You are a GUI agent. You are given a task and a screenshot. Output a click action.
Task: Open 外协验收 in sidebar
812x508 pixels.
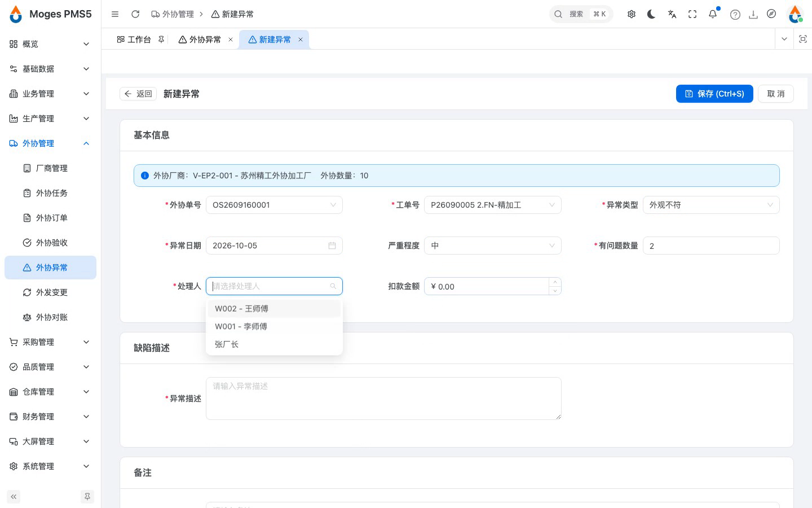51,243
